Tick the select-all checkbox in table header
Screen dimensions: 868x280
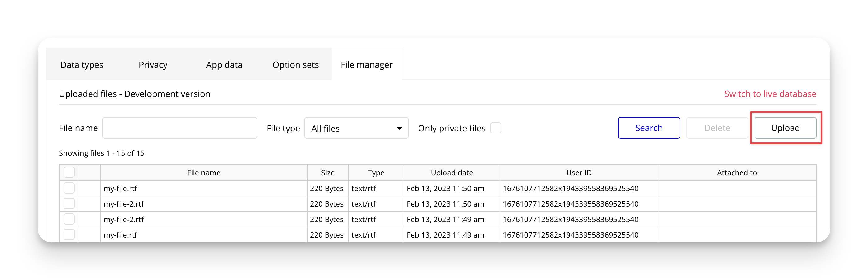tap(69, 172)
